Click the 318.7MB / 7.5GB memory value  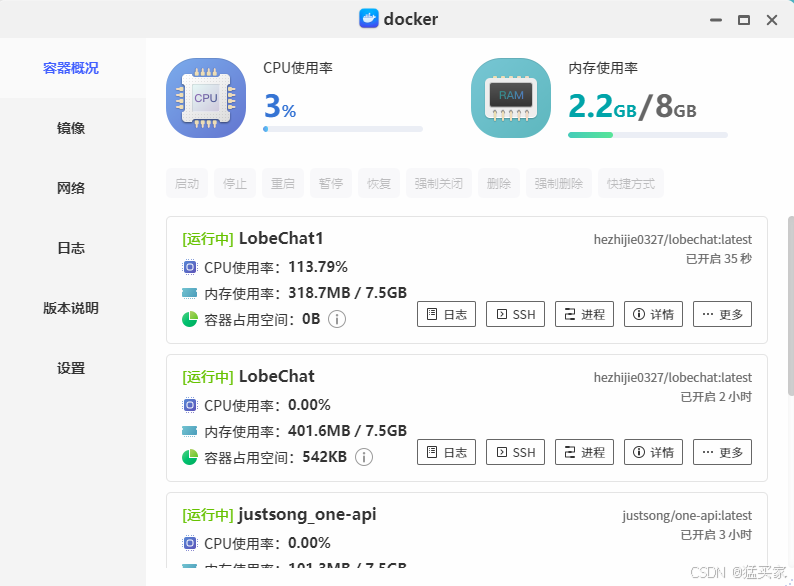point(347,293)
